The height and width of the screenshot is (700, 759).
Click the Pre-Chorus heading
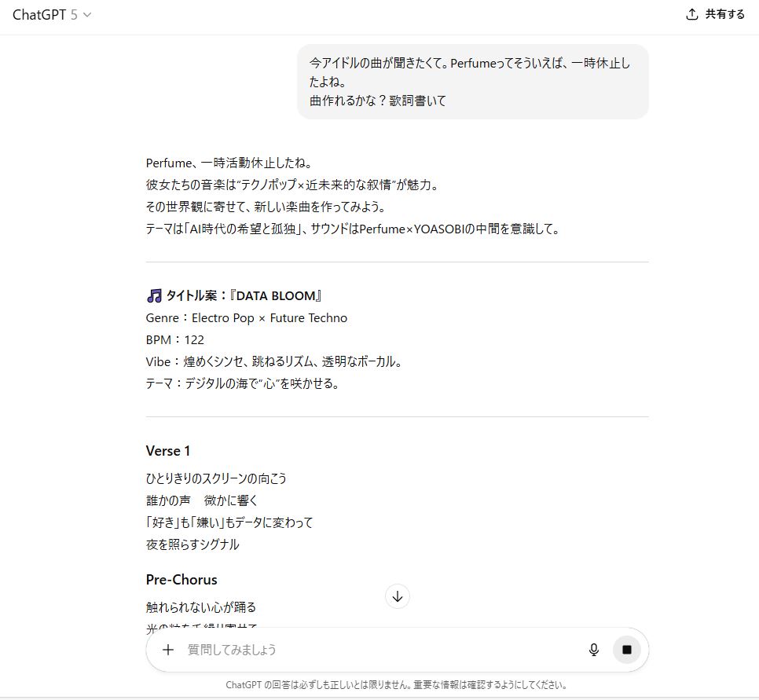pyautogui.click(x=181, y=580)
